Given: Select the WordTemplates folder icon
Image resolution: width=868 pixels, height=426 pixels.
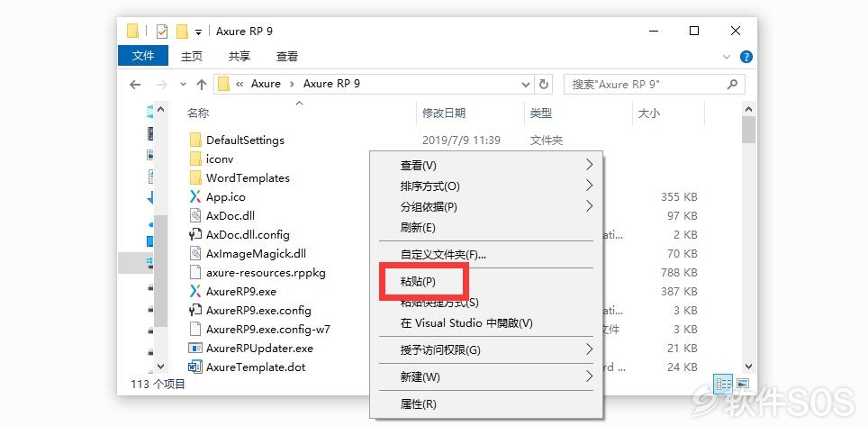Looking at the screenshot, I should point(194,177).
